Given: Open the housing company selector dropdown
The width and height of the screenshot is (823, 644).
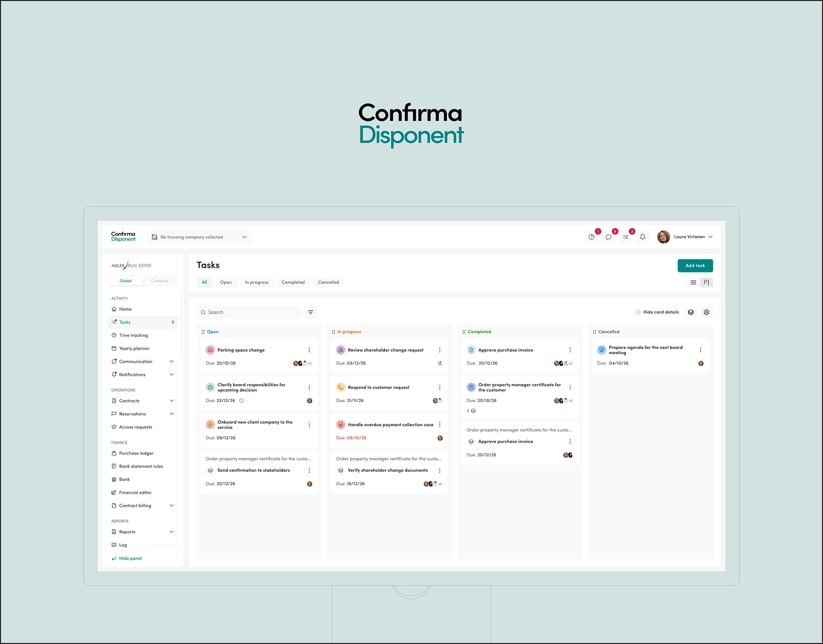Looking at the screenshot, I should [x=199, y=237].
